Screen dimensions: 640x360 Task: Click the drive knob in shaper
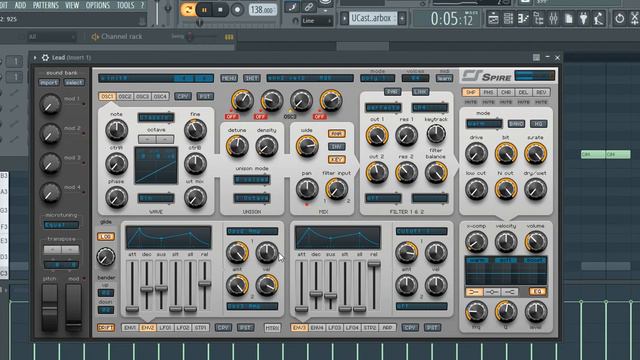click(x=476, y=153)
